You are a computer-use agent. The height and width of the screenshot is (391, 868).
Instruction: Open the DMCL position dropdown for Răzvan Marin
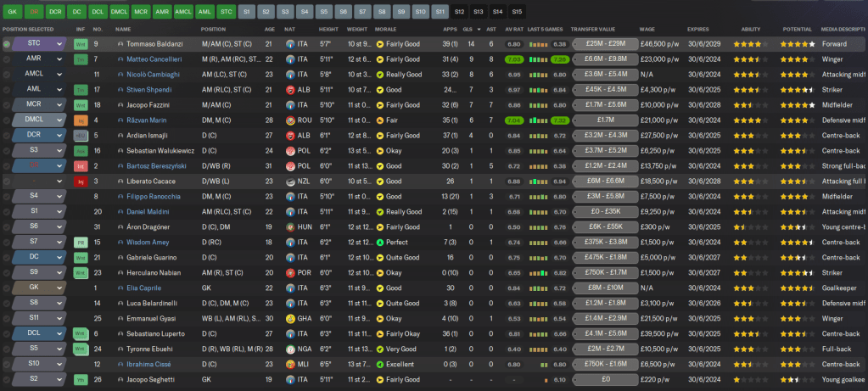[x=59, y=120]
